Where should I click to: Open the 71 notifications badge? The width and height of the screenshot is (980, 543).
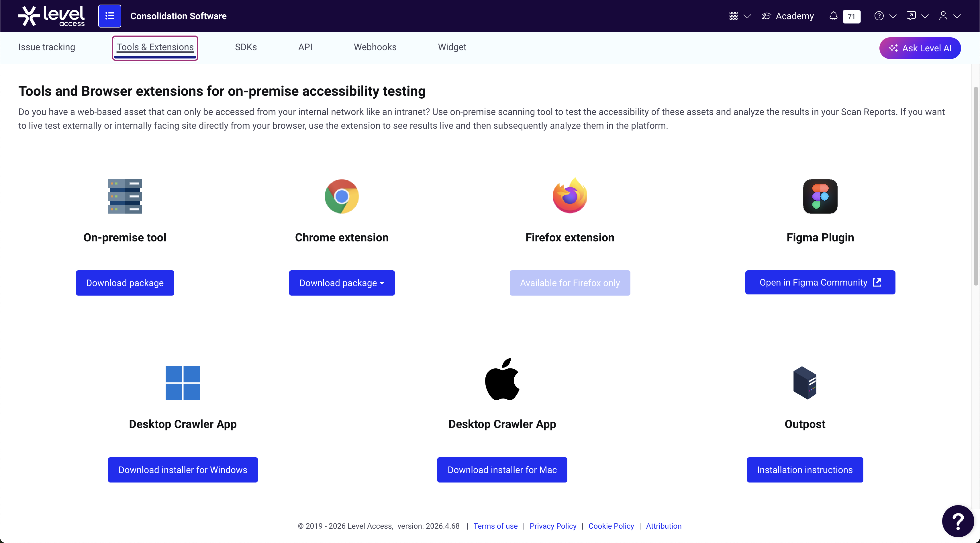pyautogui.click(x=851, y=16)
